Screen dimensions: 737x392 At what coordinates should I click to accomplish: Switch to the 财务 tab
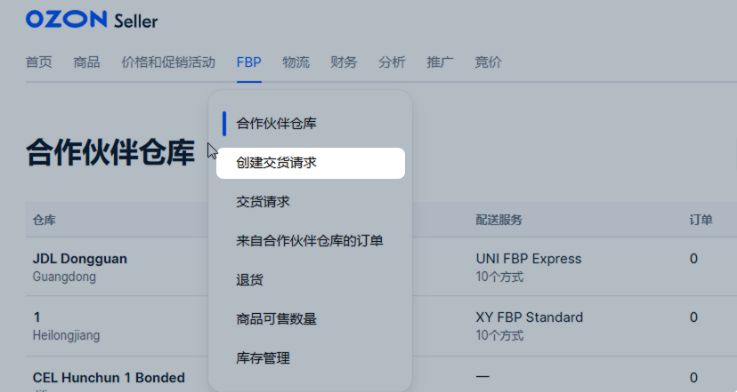tap(344, 62)
